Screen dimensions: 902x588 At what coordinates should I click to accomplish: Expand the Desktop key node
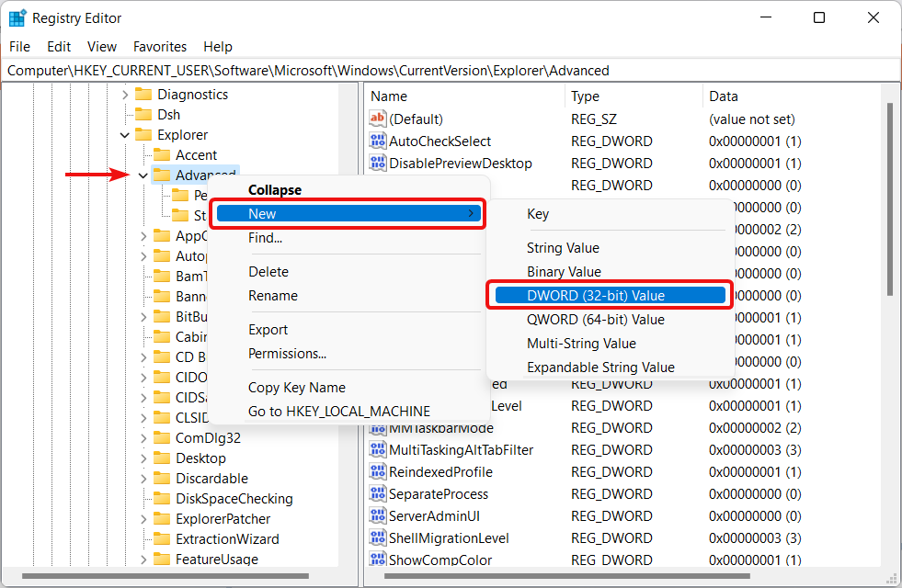143,458
